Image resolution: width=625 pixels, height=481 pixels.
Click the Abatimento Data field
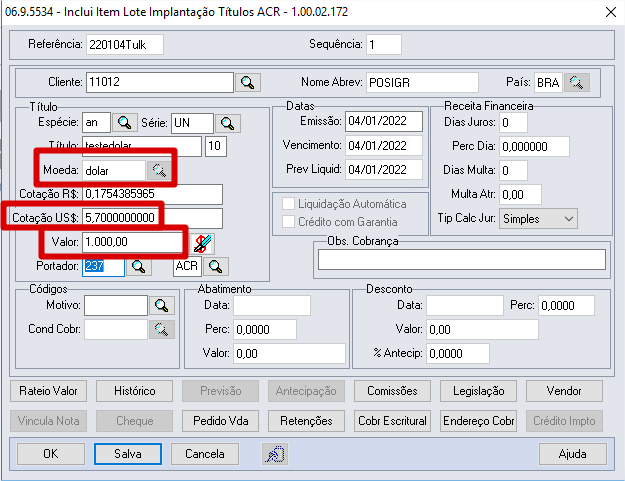[x=272, y=306]
